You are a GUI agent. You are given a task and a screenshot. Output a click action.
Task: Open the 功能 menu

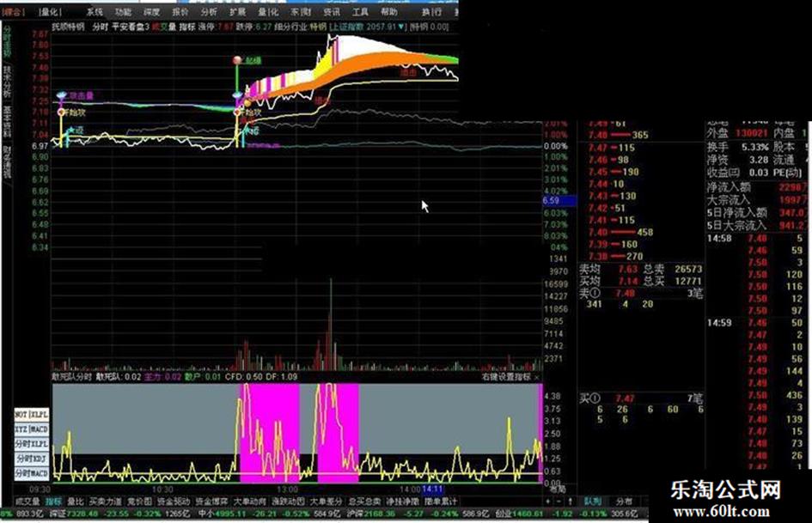(x=123, y=11)
